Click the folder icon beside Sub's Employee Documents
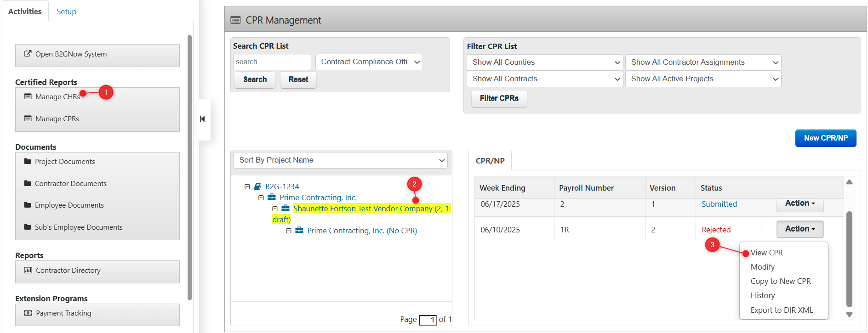 click(x=28, y=227)
